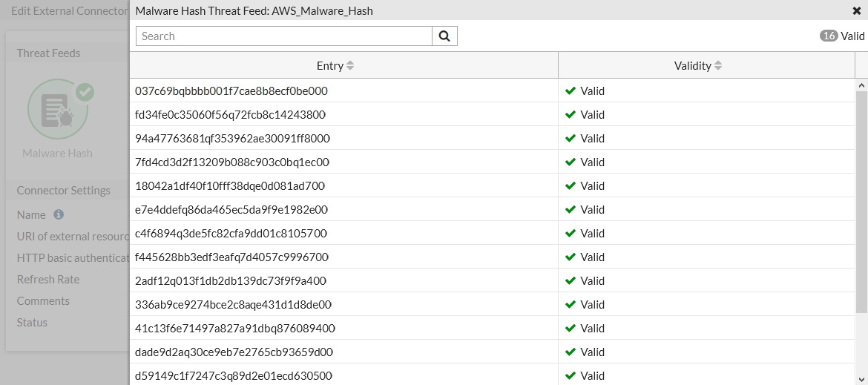The image size is (868, 385).
Task: Click the vertical scrollbar thumb
Action: click(x=861, y=200)
